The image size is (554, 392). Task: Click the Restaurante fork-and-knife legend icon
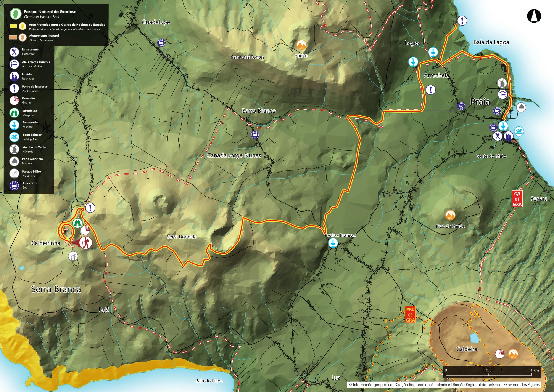point(14,52)
